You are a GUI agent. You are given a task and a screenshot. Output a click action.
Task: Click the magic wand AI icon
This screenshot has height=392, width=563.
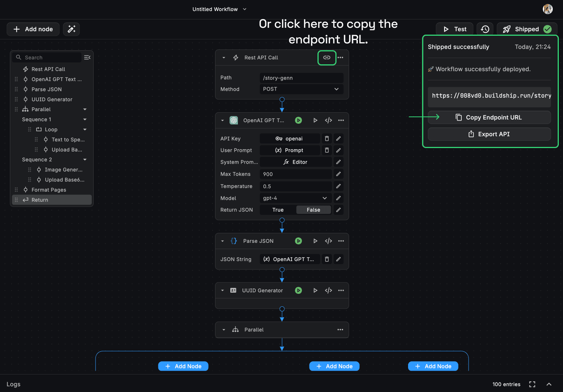tap(71, 29)
